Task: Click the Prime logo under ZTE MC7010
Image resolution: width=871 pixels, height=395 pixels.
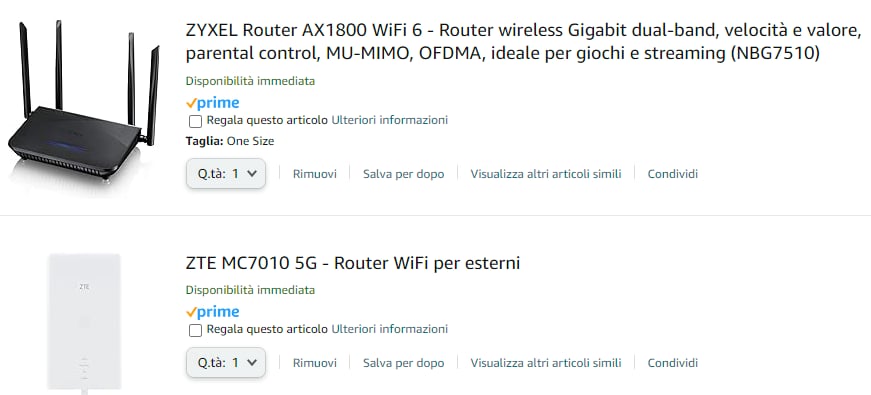Action: (213, 312)
